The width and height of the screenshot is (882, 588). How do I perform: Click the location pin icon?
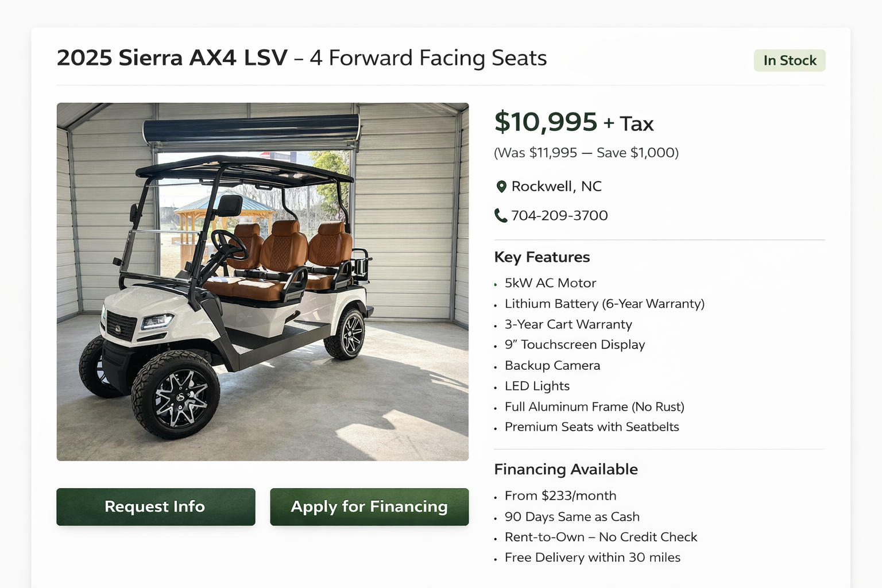click(501, 187)
